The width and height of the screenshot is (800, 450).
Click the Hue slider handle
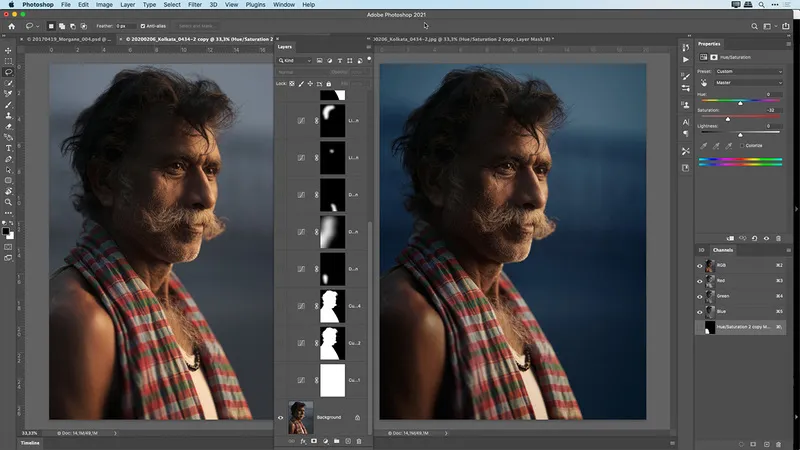point(740,103)
